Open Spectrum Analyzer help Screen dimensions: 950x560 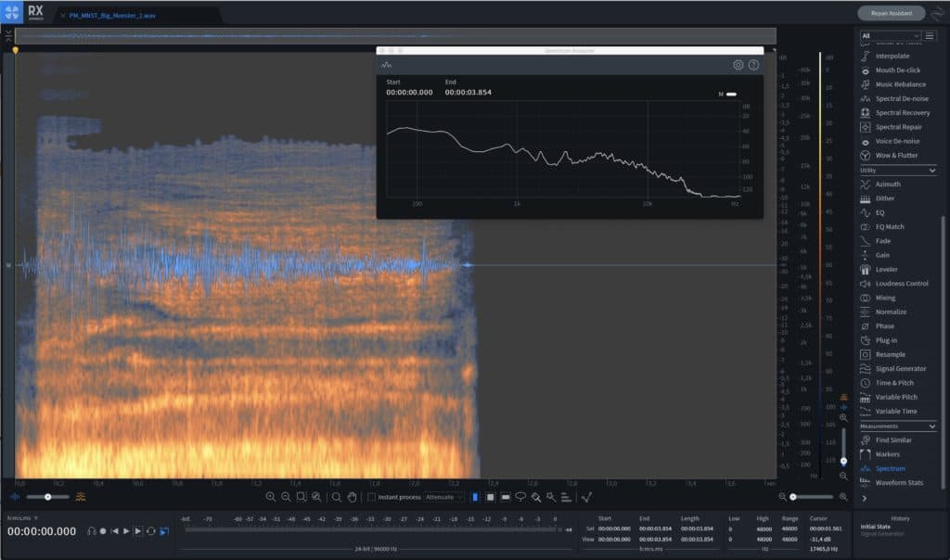(x=753, y=65)
